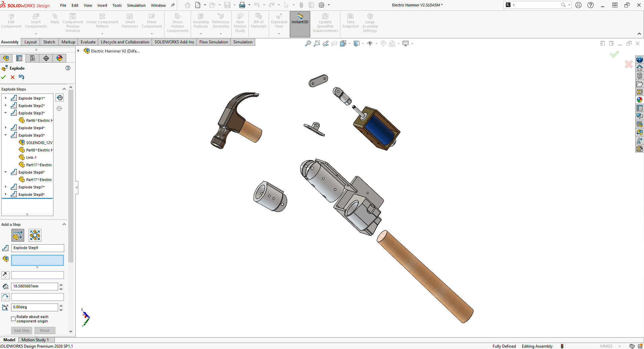
Task: Click the New document icon
Action: [198, 5]
